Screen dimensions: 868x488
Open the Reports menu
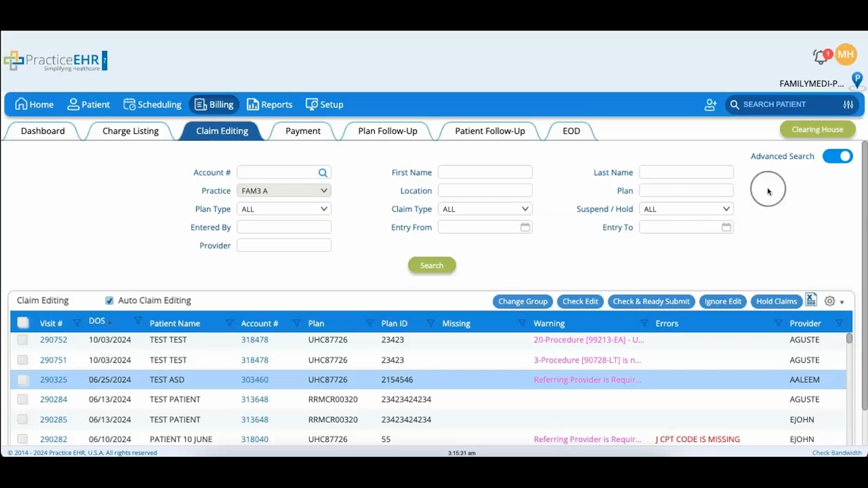[269, 104]
